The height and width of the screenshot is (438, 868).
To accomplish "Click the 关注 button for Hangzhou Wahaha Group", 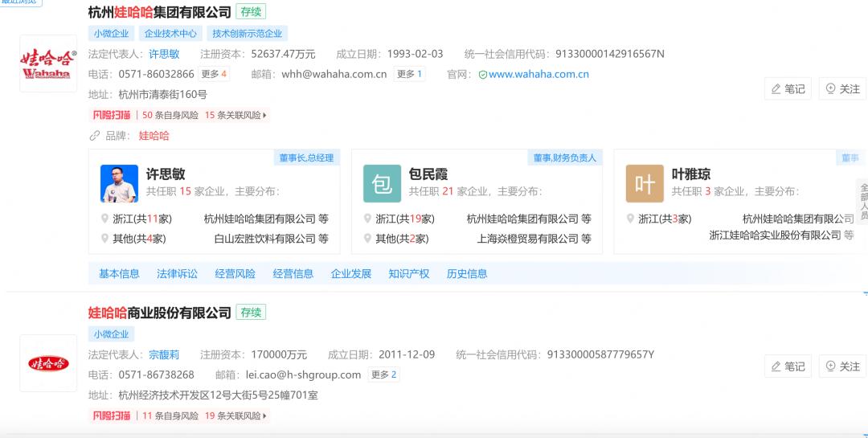I will click(842, 89).
